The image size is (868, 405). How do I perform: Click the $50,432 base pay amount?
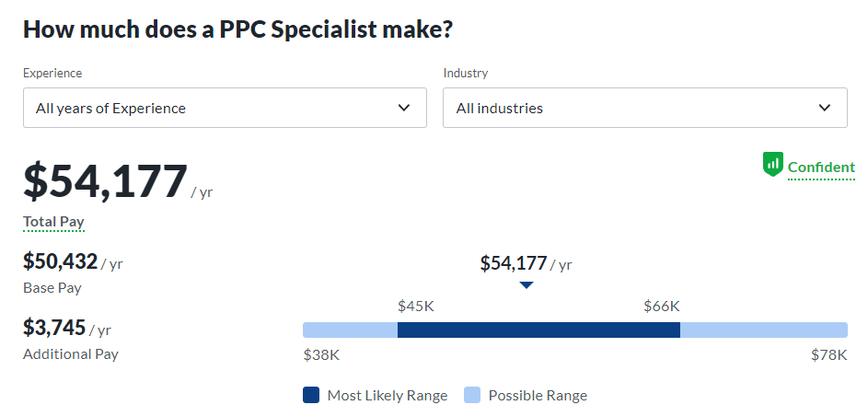coord(61,261)
